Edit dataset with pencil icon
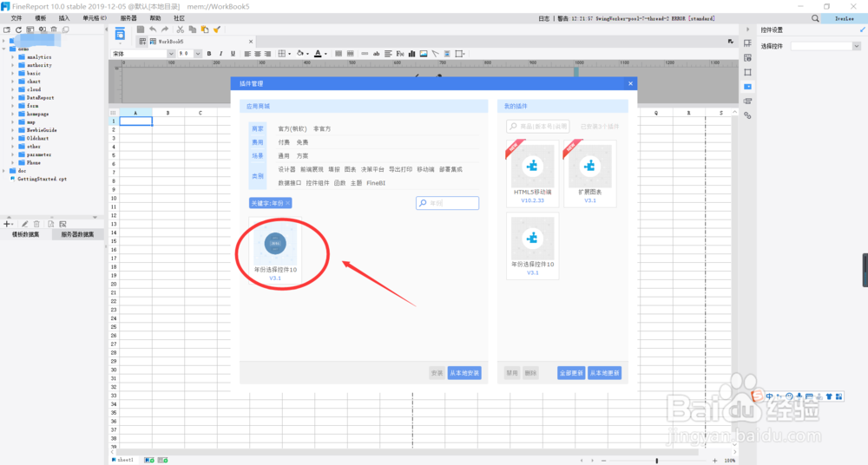 [25, 224]
